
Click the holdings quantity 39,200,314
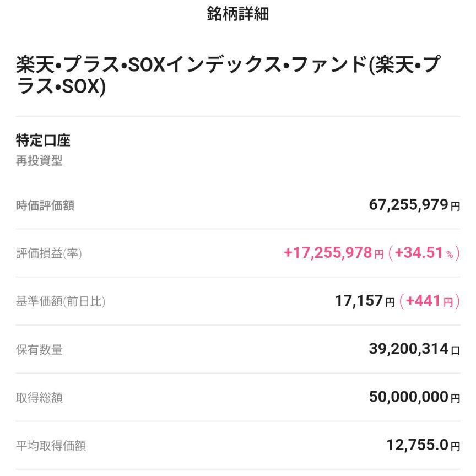[408, 349]
